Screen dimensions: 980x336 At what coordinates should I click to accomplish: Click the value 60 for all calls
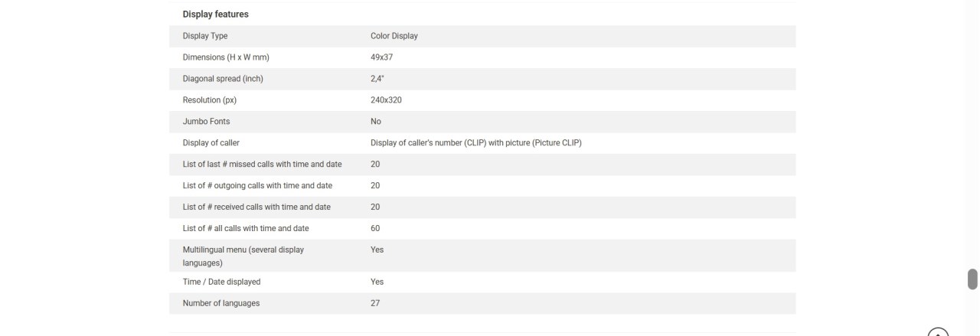click(375, 229)
